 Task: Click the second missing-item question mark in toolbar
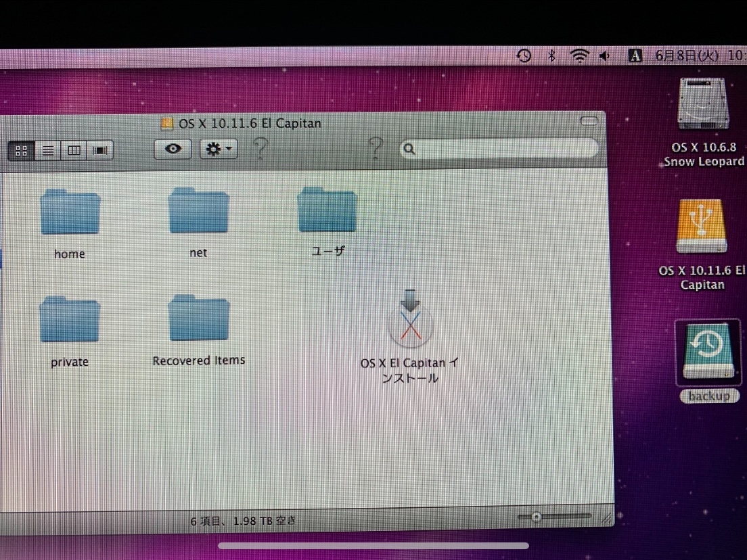click(x=376, y=148)
